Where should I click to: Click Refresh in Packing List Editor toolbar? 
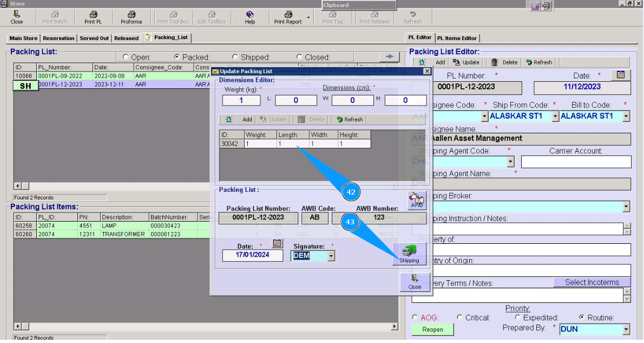tap(539, 62)
